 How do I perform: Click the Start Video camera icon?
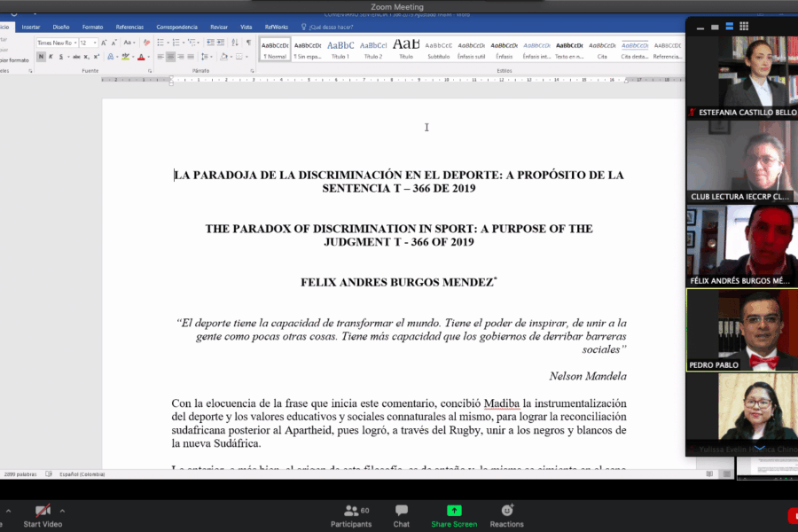[43, 511]
